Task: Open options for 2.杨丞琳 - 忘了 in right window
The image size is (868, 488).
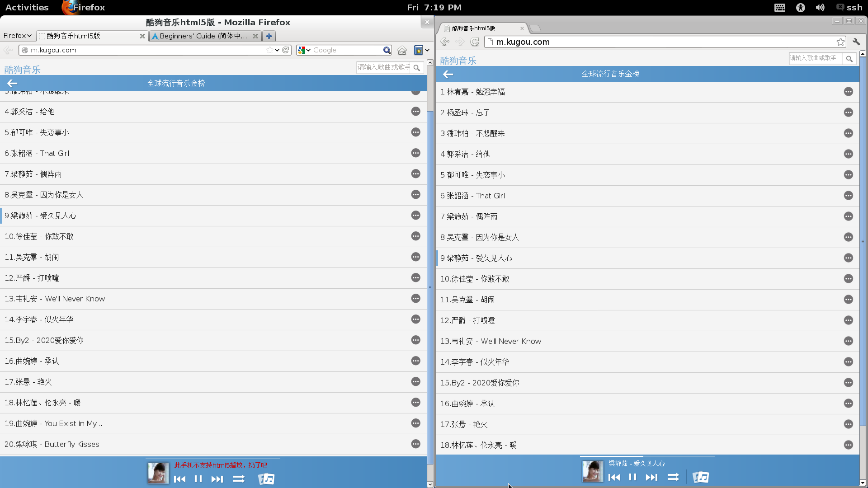Action: (x=849, y=113)
